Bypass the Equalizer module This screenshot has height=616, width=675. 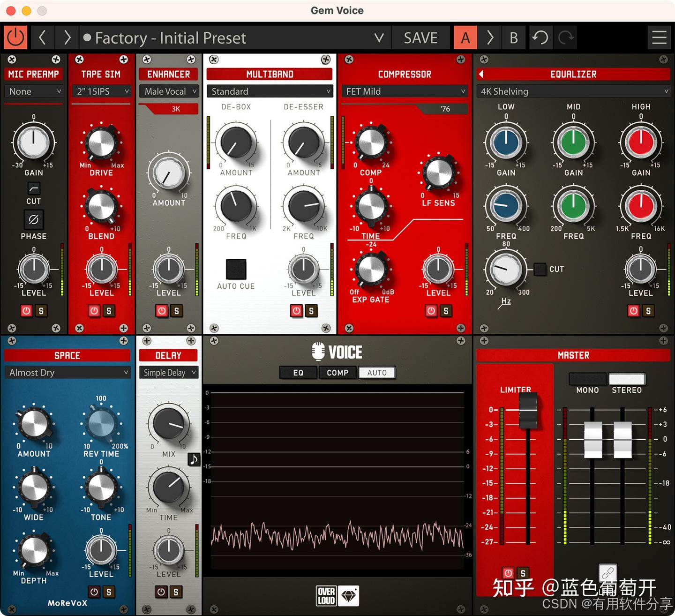point(634,310)
